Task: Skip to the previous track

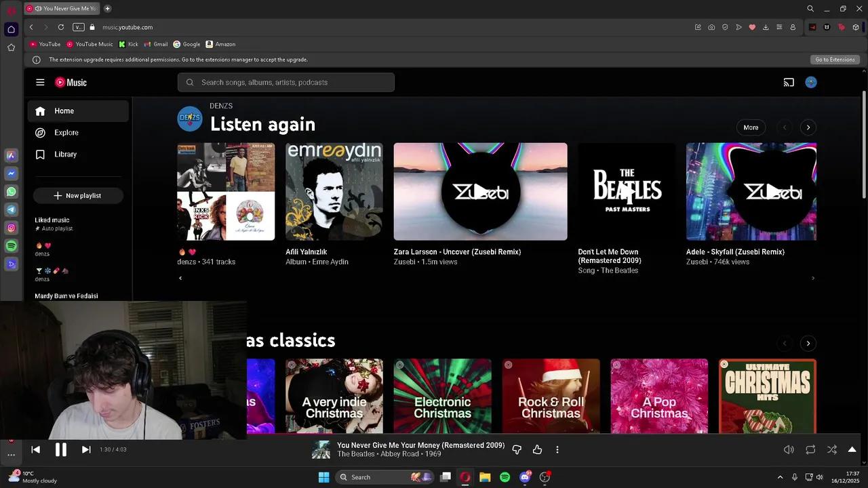Action: [36, 449]
